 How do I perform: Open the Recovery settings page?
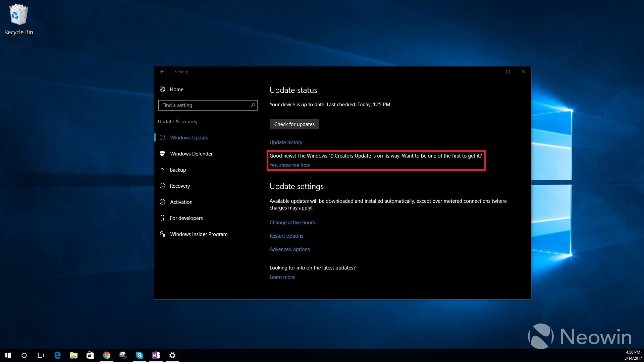tap(180, 186)
